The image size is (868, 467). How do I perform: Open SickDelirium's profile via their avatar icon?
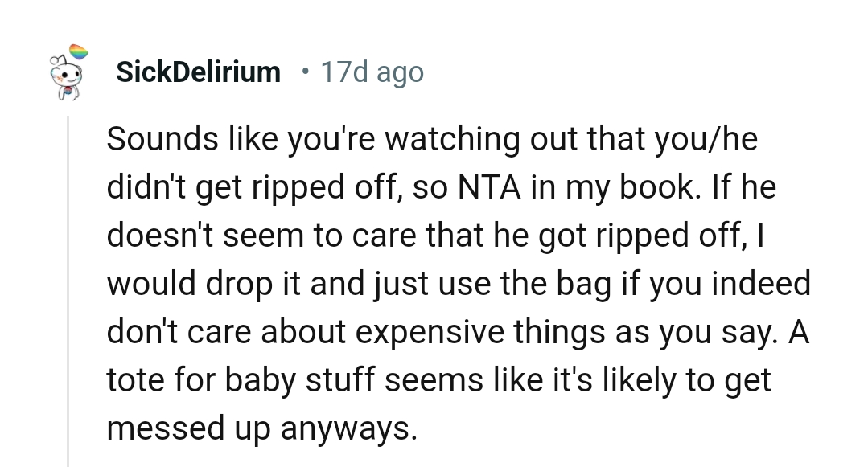coord(68,75)
